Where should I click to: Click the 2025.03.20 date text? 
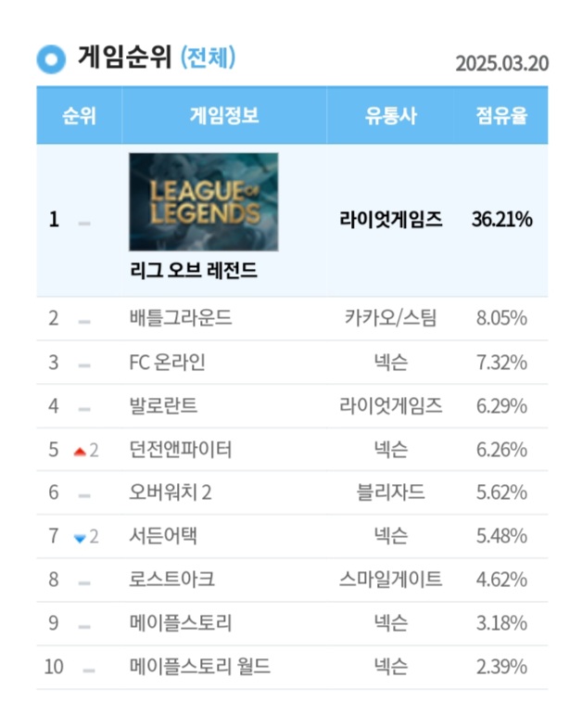pyautogui.click(x=502, y=63)
